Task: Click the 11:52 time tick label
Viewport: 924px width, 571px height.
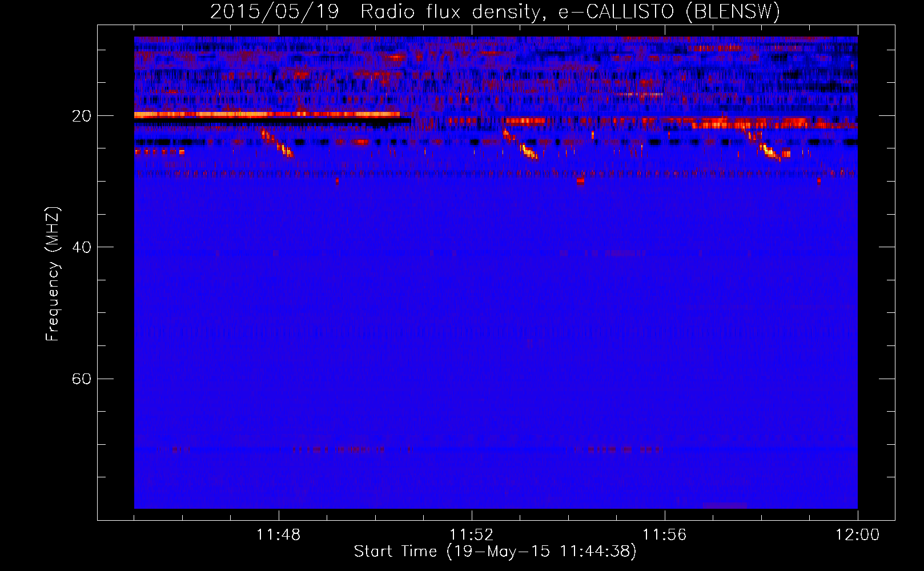Action: point(471,534)
